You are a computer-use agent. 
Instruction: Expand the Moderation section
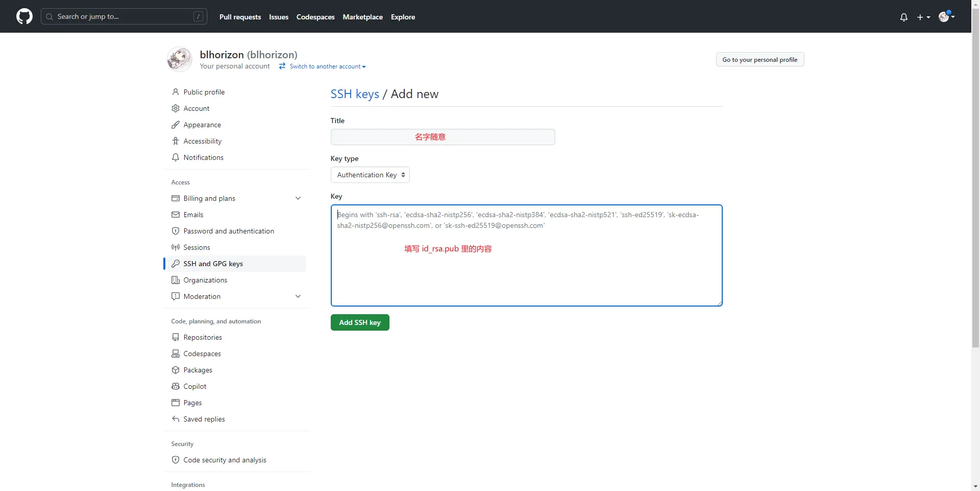pyautogui.click(x=298, y=296)
